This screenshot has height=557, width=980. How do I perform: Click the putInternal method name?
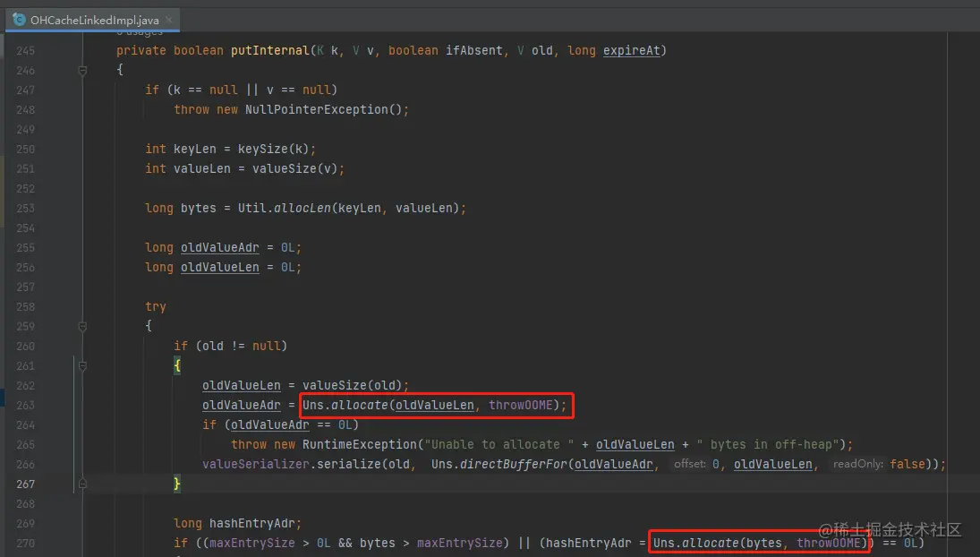(x=269, y=51)
